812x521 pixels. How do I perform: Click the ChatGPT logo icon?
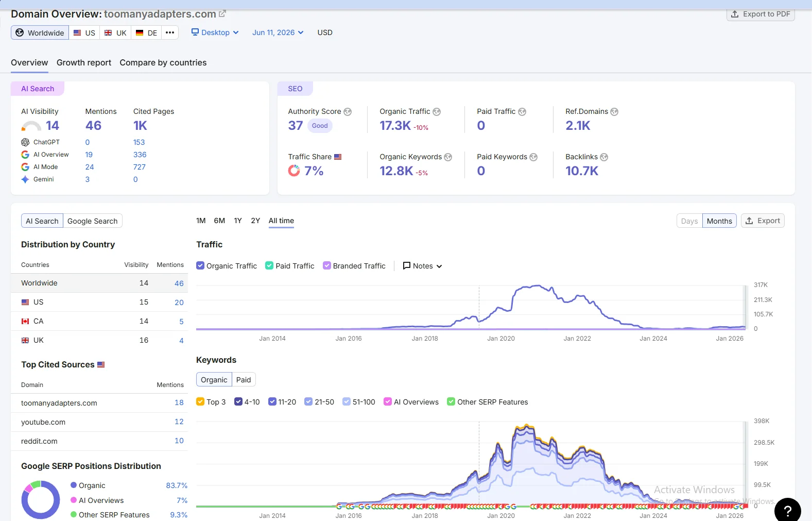25,142
